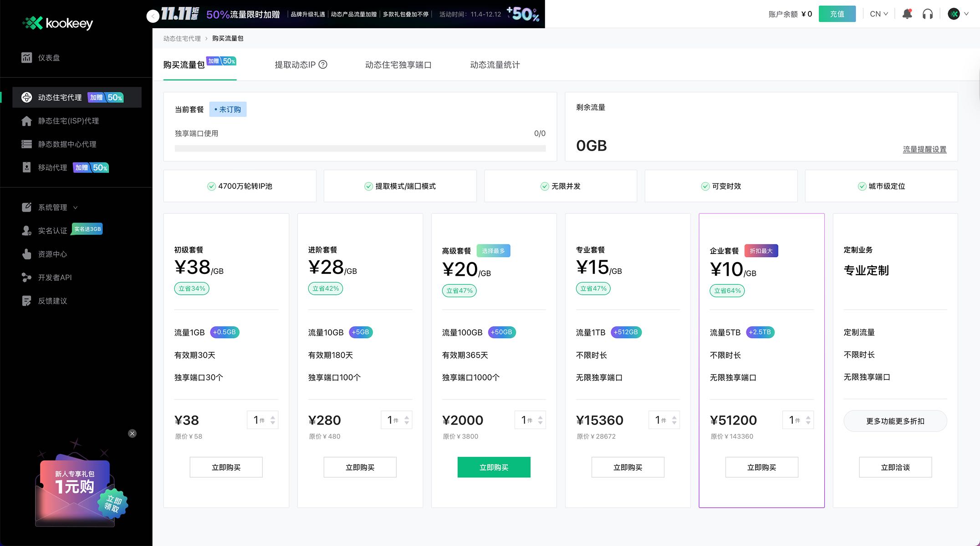
Task: Click the dashboard icon in sidebar
Action: click(27, 58)
